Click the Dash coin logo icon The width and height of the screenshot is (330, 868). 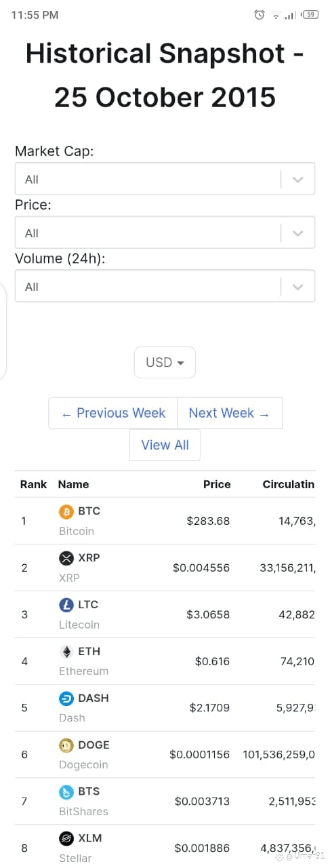(66, 698)
